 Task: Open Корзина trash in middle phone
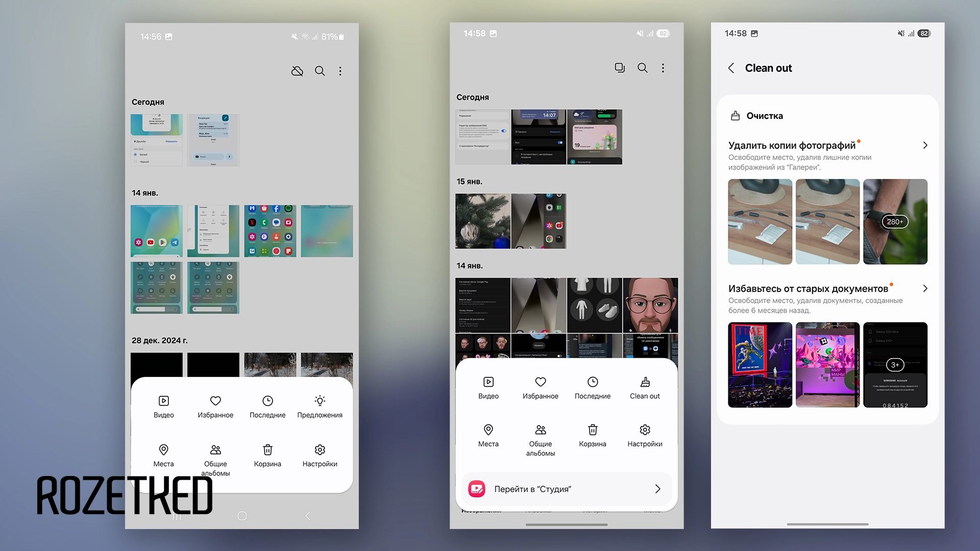[x=593, y=436]
